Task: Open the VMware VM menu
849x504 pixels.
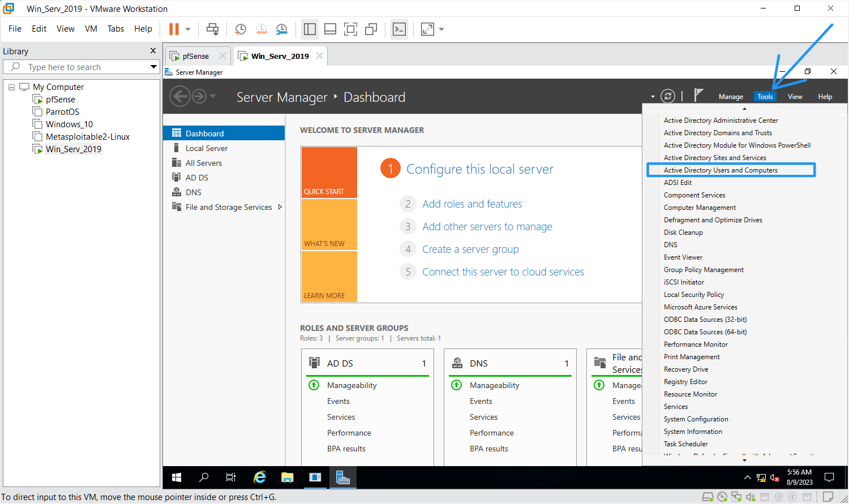Action: click(91, 29)
